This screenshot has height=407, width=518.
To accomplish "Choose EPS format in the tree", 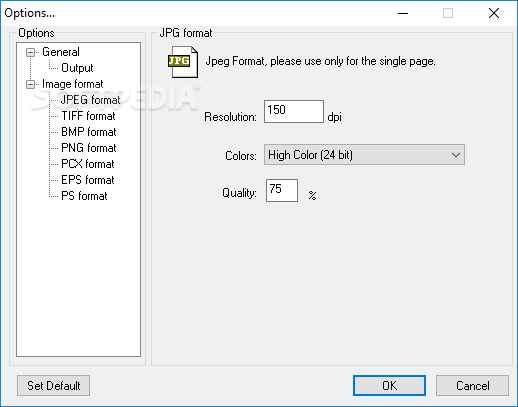I will (88, 180).
